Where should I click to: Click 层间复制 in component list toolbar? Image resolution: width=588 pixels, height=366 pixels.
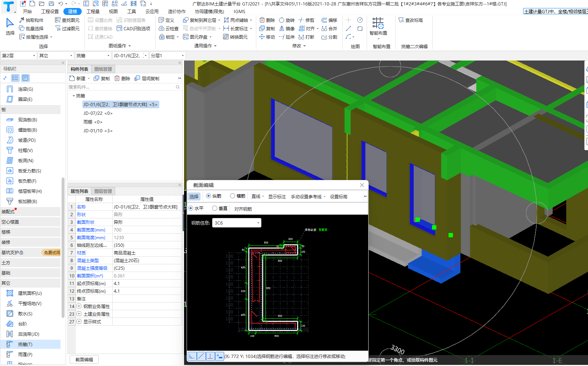147,78
